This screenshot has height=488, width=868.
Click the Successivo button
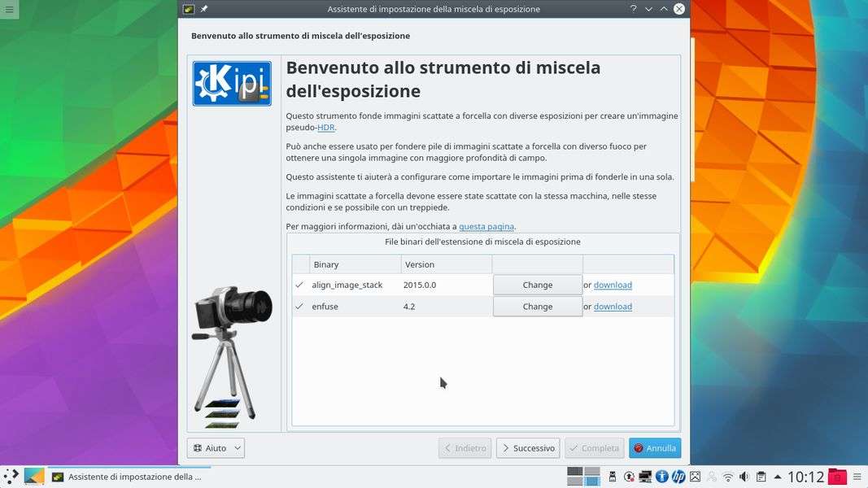pyautogui.click(x=528, y=448)
